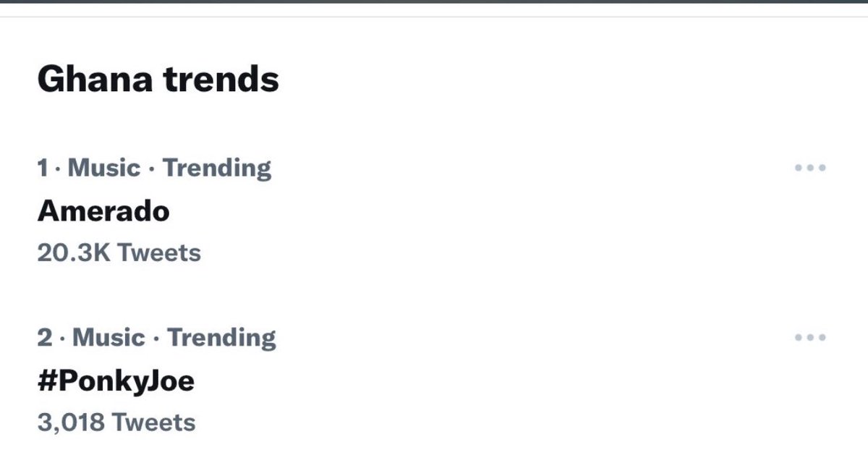
Task: Click the Trending label above #PonkyJoe
Action: 222,337
